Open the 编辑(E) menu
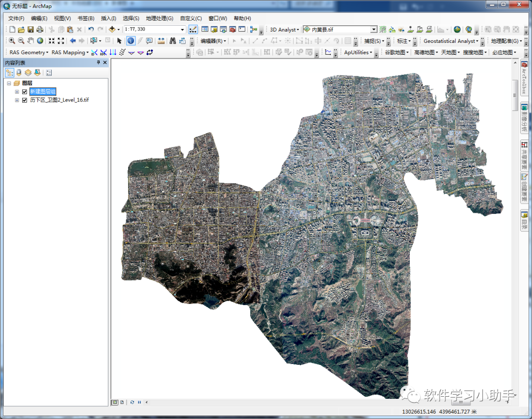 click(39, 18)
